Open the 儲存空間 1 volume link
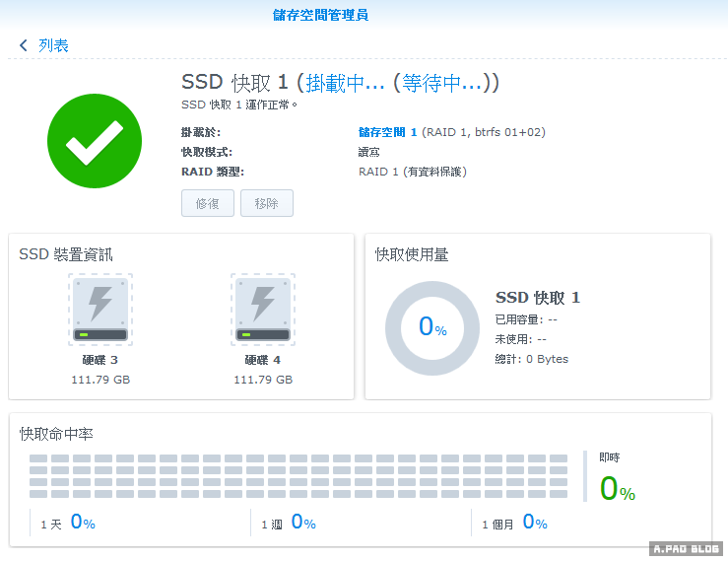728x561 pixels. [388, 132]
